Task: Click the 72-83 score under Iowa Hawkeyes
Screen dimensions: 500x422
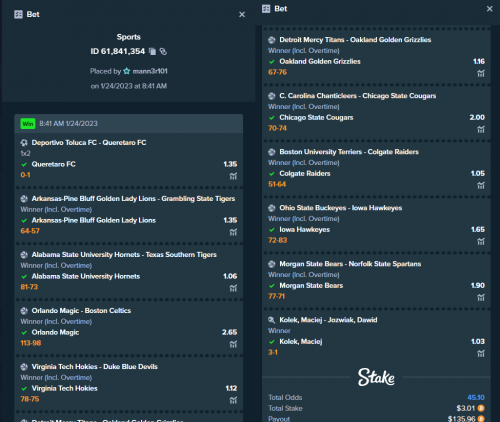Action: click(277, 240)
